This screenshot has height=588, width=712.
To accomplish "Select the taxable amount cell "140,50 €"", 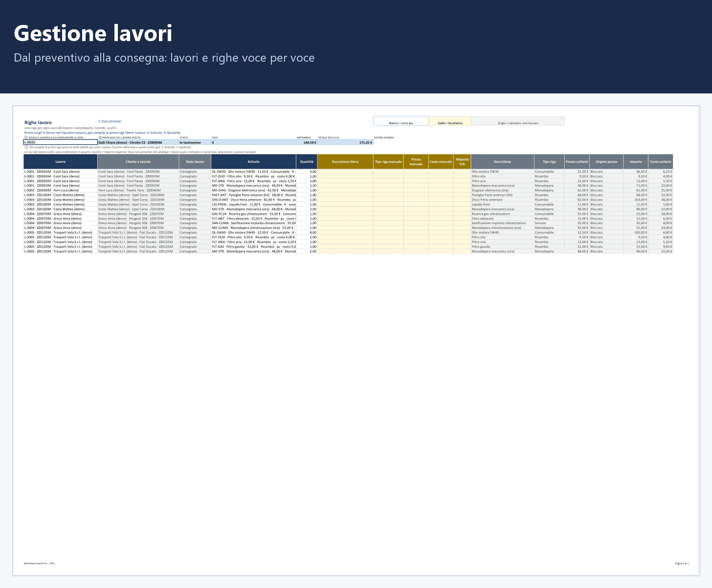I will 307,142.
